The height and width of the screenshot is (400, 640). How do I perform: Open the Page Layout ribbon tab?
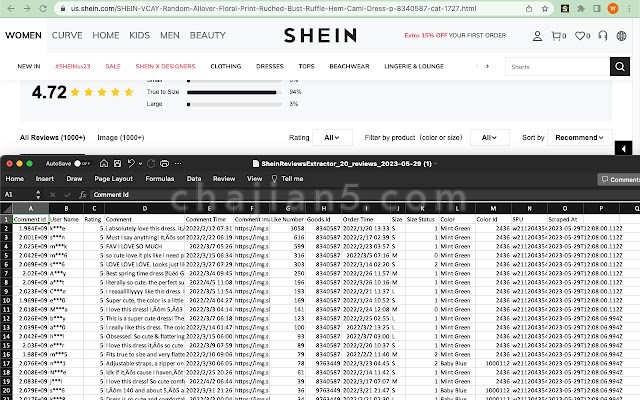(113, 179)
